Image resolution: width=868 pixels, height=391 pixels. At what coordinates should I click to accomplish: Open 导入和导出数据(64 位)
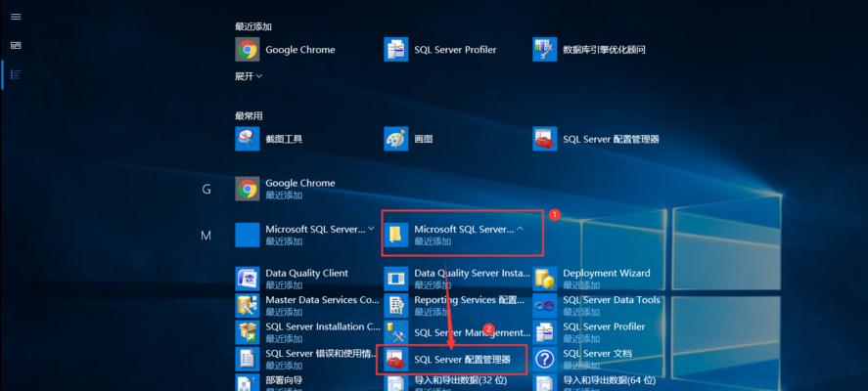(595, 383)
